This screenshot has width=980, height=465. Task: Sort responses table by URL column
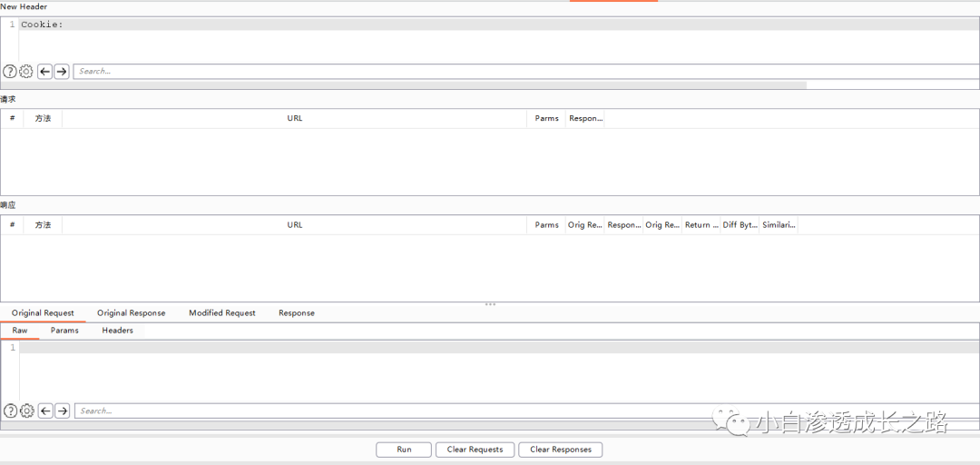click(294, 224)
